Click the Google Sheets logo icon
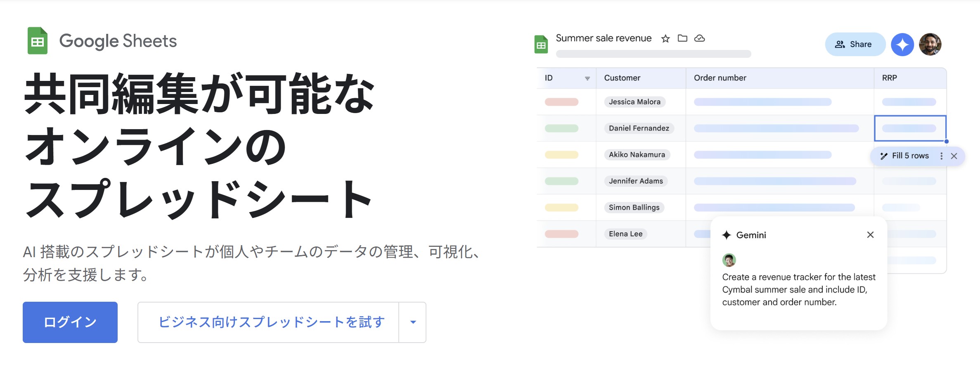Screen dimensions: 980x388 [37, 41]
